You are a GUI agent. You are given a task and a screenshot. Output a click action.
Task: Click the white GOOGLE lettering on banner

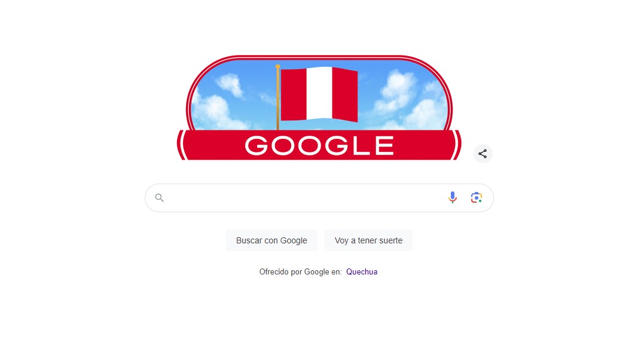[x=319, y=145]
